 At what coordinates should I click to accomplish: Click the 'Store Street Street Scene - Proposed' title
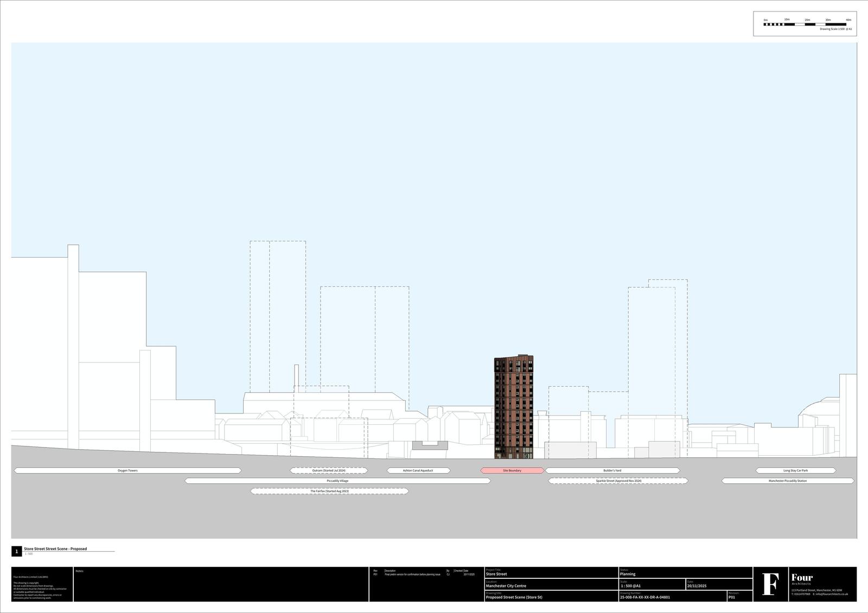[55, 548]
